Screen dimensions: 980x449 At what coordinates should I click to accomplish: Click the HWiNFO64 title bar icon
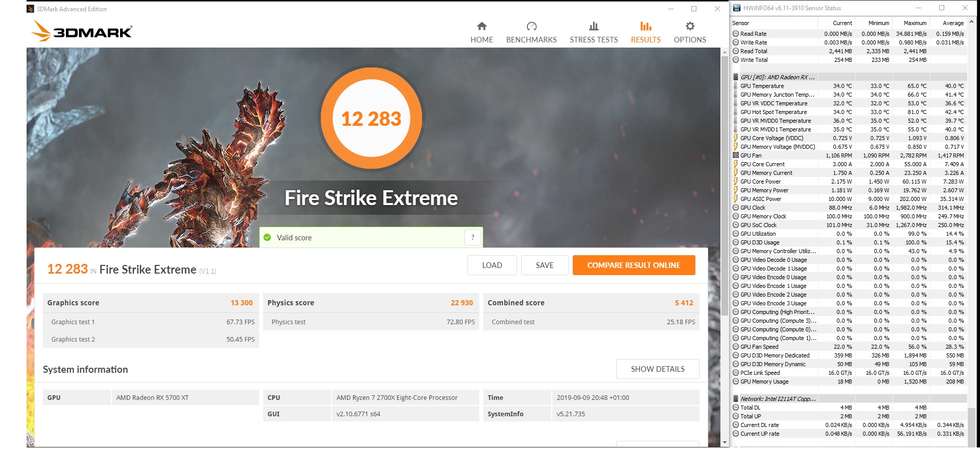point(737,8)
